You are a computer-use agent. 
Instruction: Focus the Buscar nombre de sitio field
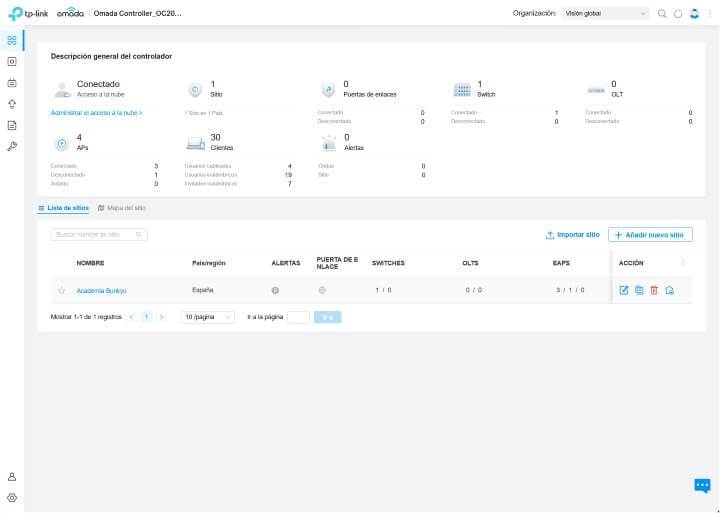click(99, 235)
